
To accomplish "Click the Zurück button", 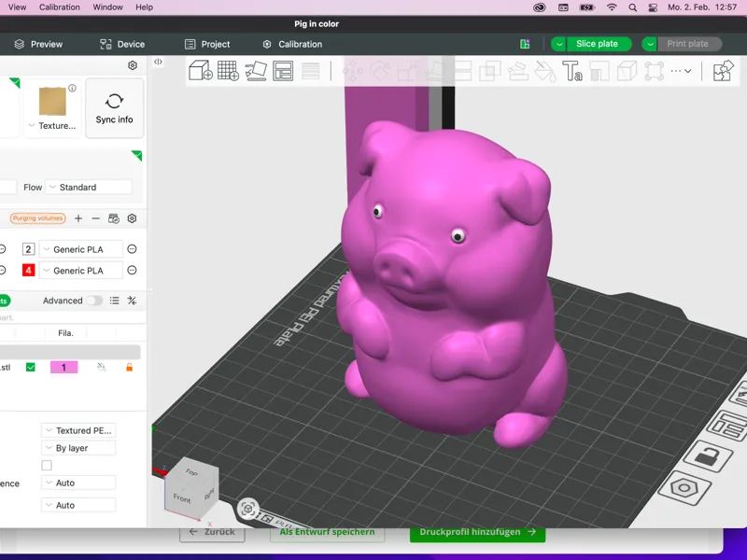I will 212,532.
